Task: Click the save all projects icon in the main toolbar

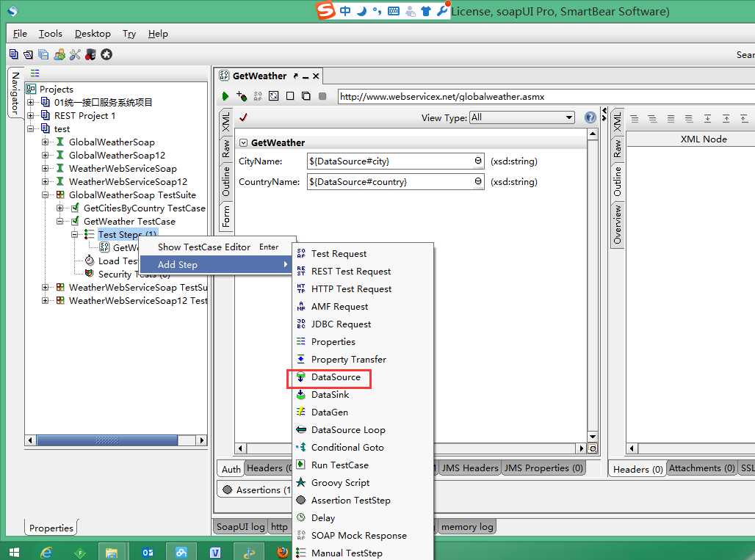Action: [x=43, y=55]
